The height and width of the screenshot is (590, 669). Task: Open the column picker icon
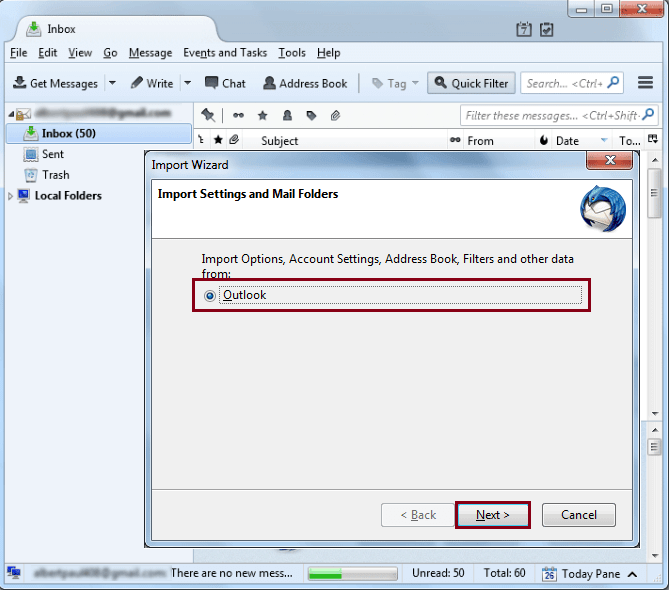click(x=653, y=139)
